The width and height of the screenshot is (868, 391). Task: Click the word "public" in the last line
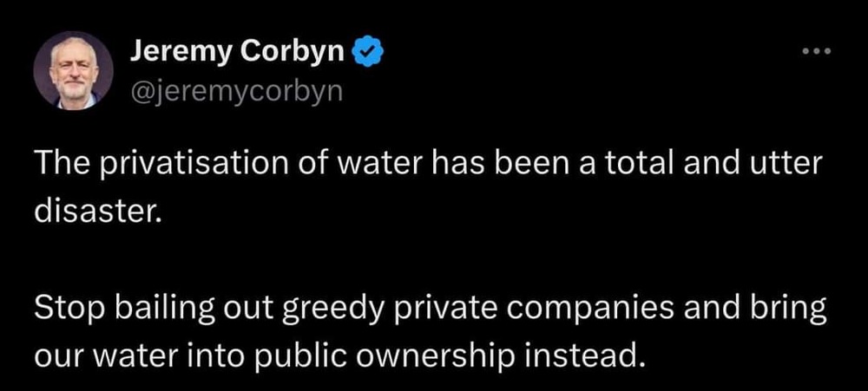313,355
